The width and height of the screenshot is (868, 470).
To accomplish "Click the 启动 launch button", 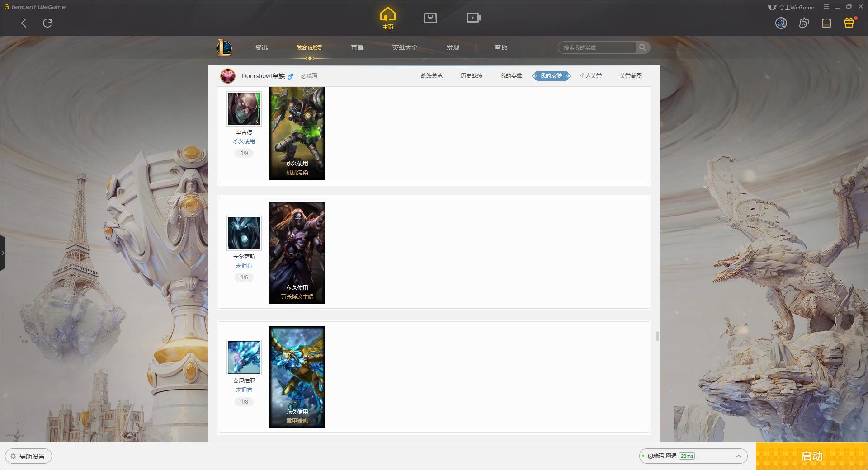I will (x=811, y=456).
